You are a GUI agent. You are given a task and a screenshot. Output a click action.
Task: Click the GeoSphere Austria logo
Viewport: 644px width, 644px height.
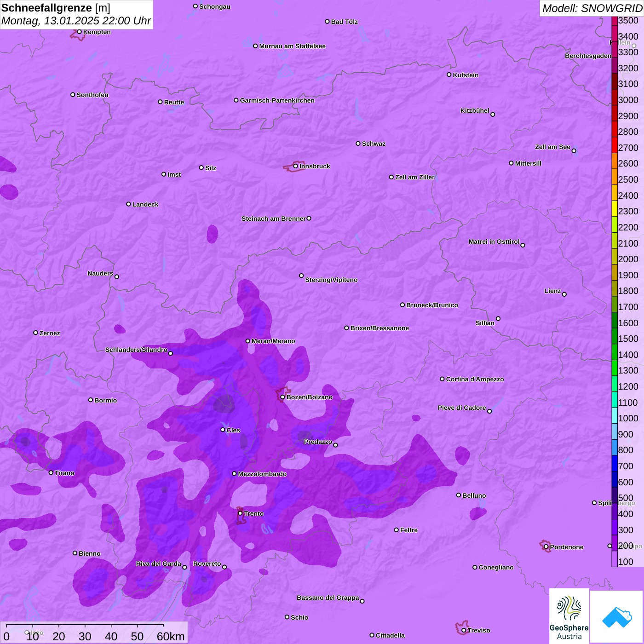(x=569, y=615)
